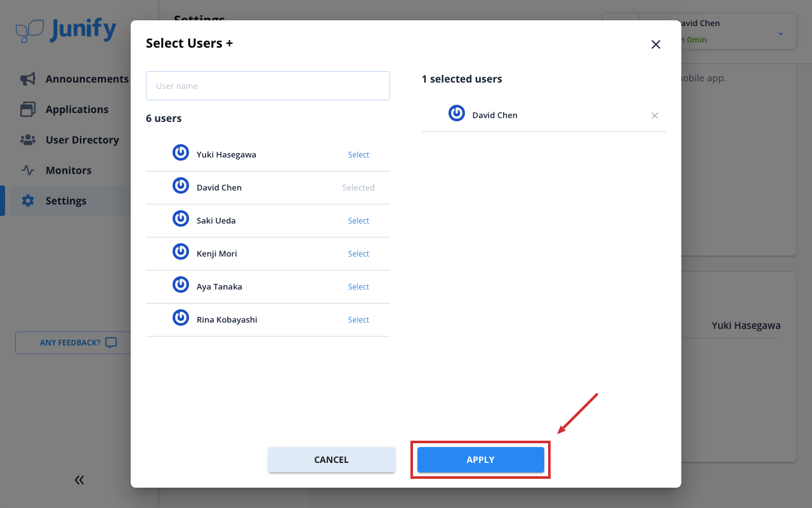Remove David Chen from selected users

655,116
